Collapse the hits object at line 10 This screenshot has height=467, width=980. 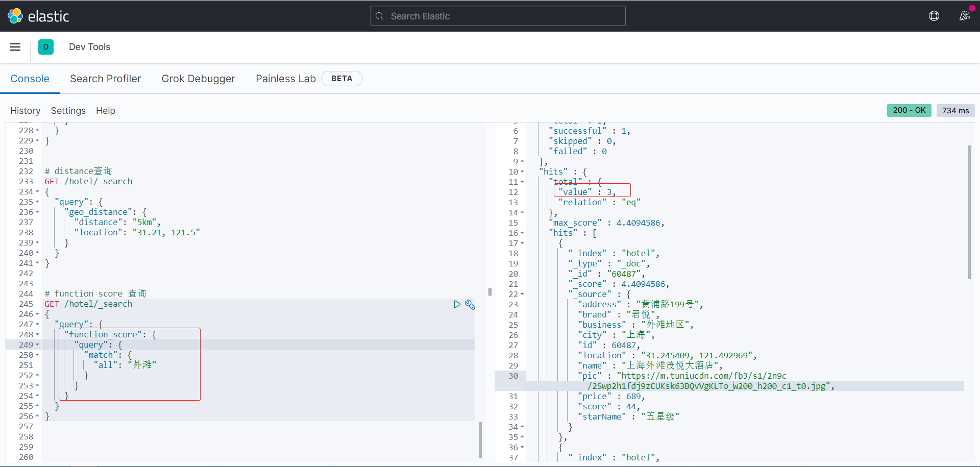coord(522,172)
